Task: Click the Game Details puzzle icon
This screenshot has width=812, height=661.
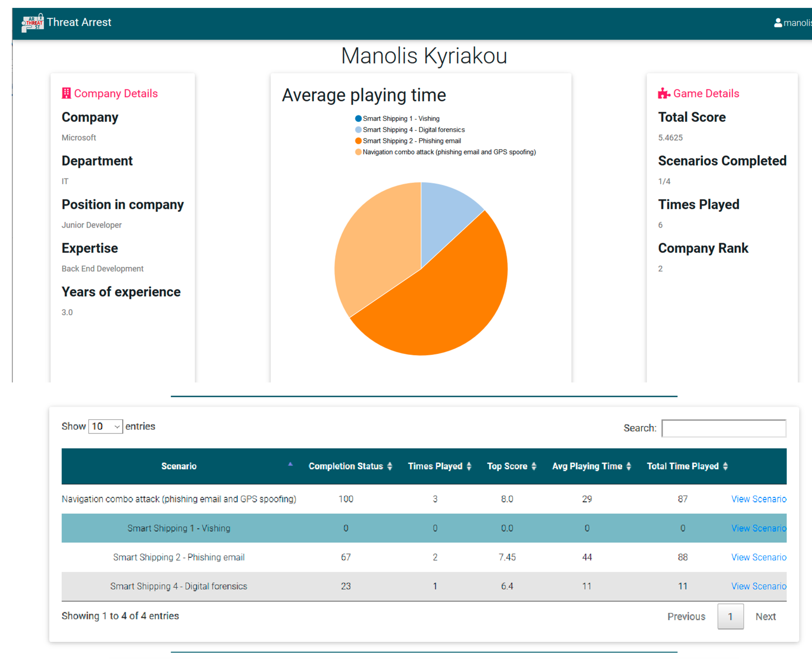Action: click(x=663, y=93)
